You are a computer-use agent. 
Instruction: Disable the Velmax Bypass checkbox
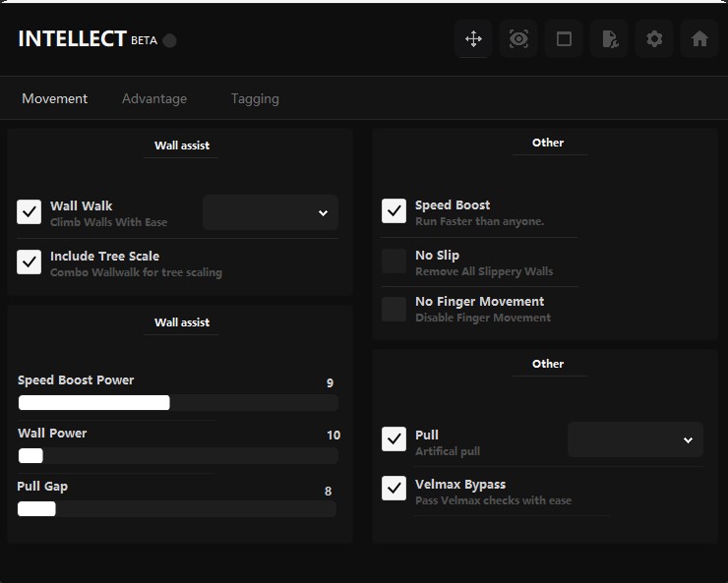click(394, 488)
